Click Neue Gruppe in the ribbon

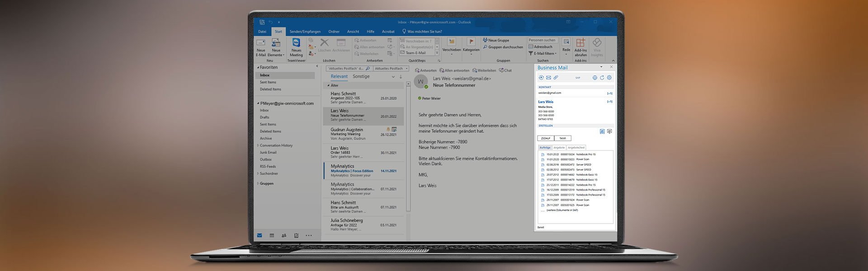(x=496, y=40)
